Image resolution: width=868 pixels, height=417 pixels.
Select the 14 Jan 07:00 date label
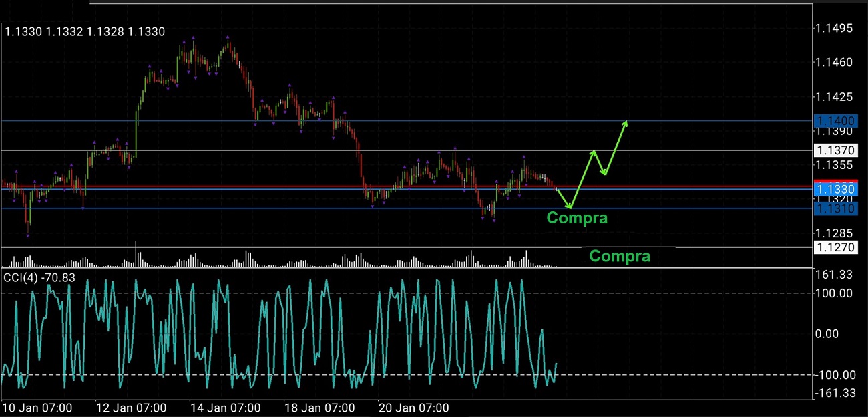tap(225, 408)
